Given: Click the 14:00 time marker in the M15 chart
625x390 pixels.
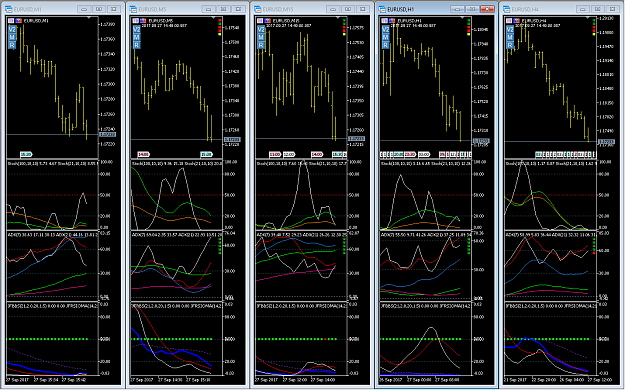Looking at the screenshot, I should point(316,154).
